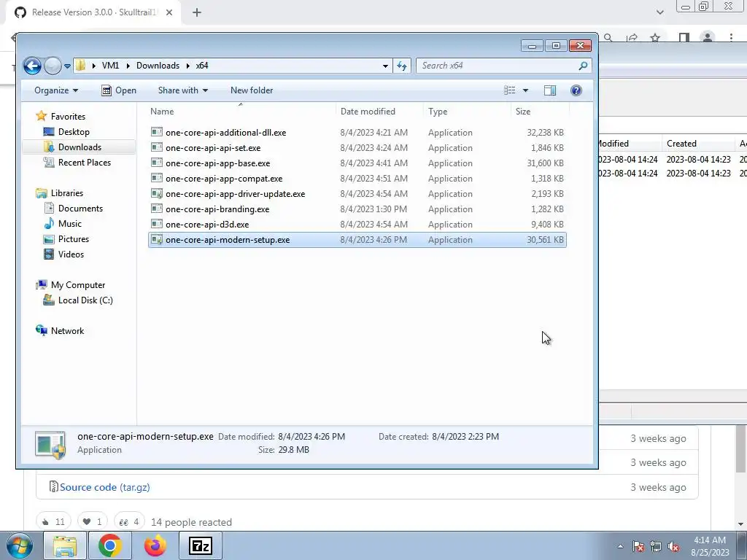
Task: Show hidden tray icons arrow
Action: click(620, 546)
